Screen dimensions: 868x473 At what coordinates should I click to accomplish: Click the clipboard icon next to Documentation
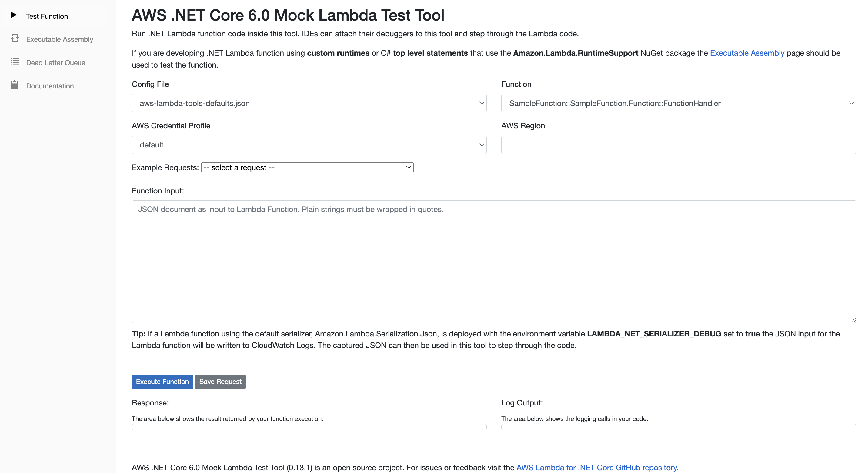15,85
